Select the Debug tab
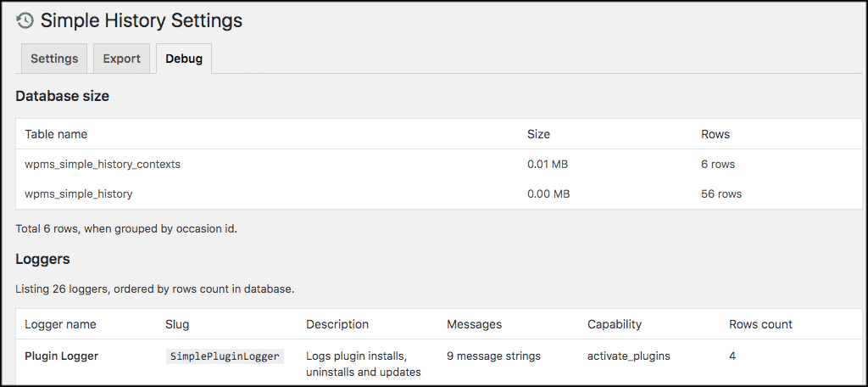The width and height of the screenshot is (868, 387). 184,59
